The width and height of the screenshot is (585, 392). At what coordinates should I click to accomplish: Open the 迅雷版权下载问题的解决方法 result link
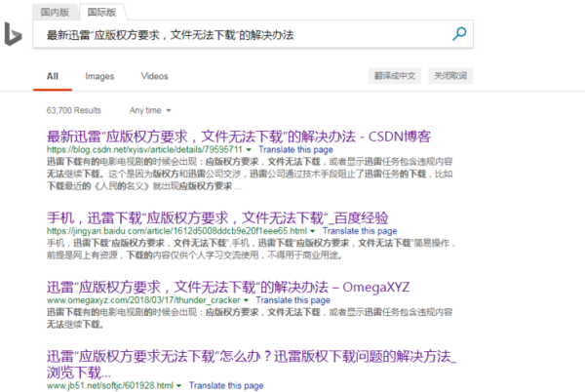click(x=252, y=364)
